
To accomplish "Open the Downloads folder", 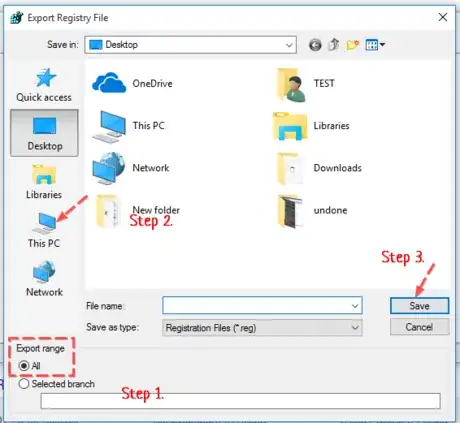I will pyautogui.click(x=319, y=169).
